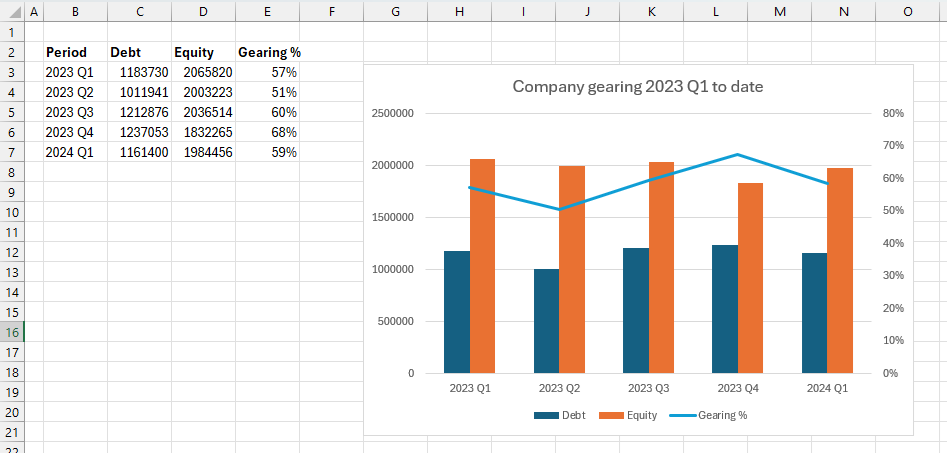
Task: Select row header 2
Action: point(11,52)
